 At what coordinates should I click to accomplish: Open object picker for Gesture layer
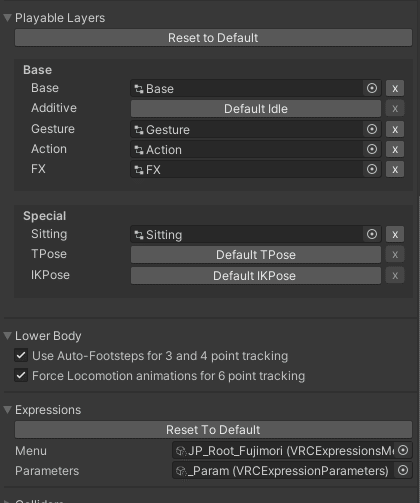tap(372, 129)
